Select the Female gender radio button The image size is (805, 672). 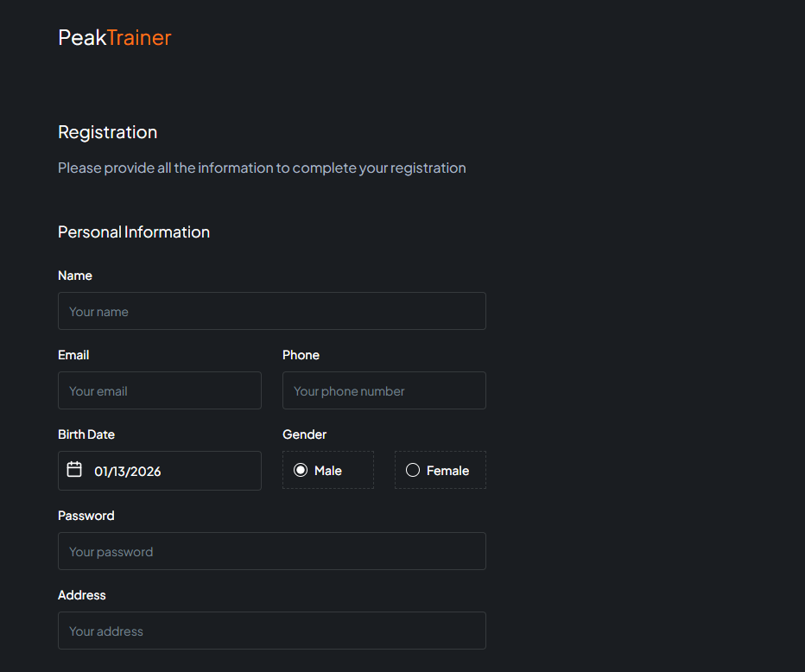coord(412,470)
